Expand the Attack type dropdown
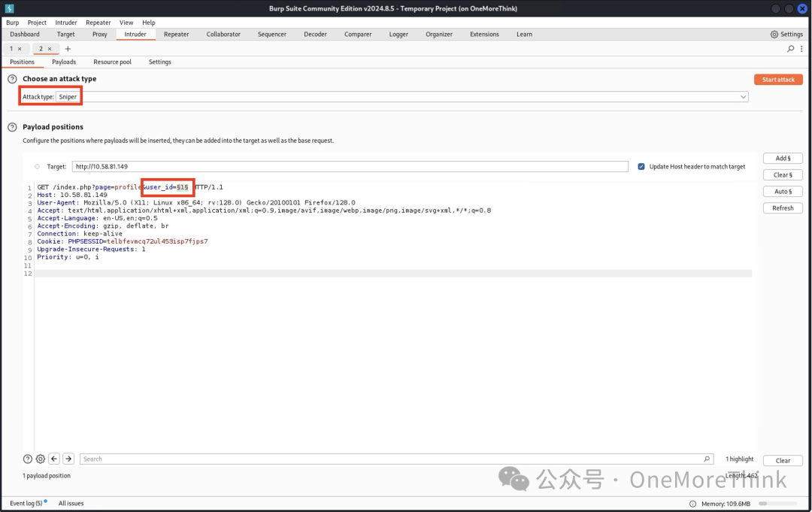 coord(743,97)
